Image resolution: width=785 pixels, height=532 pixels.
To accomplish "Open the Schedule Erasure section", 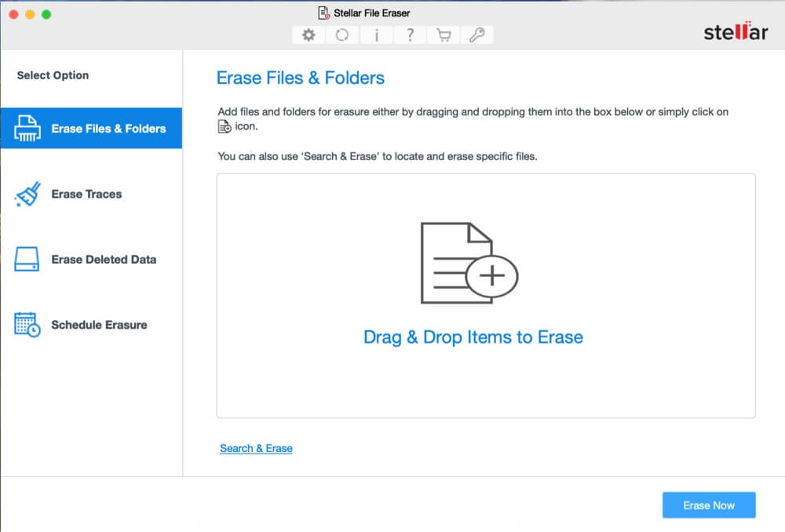I will tap(99, 325).
